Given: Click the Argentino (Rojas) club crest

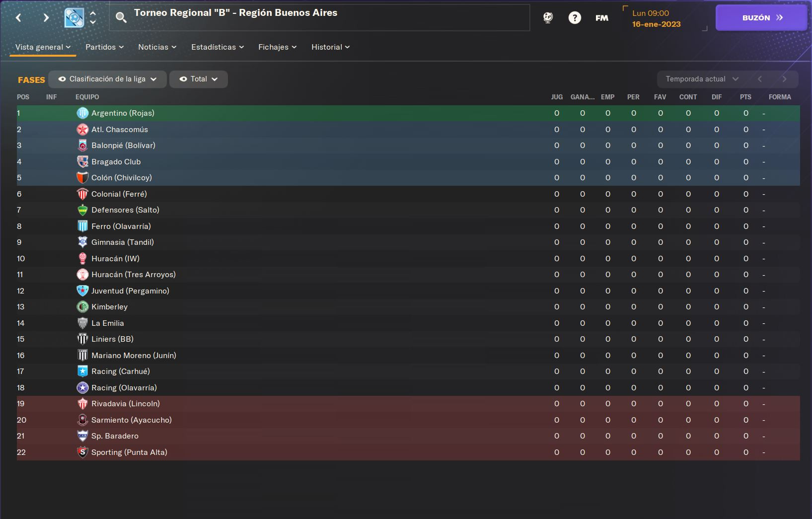Looking at the screenshot, I should click(82, 113).
